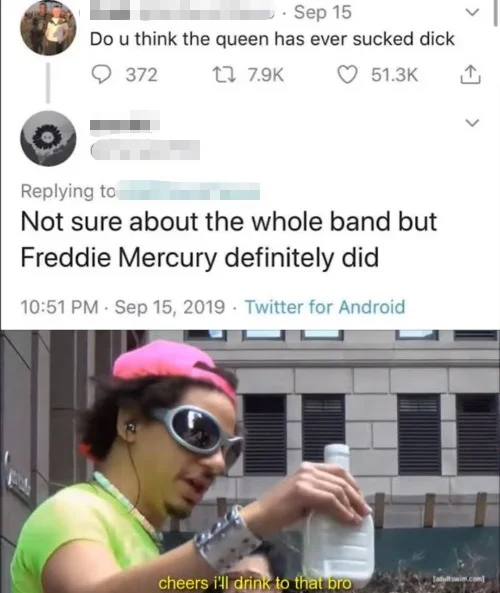
Task: Click the blurred replier handle
Action: click(x=145, y=150)
